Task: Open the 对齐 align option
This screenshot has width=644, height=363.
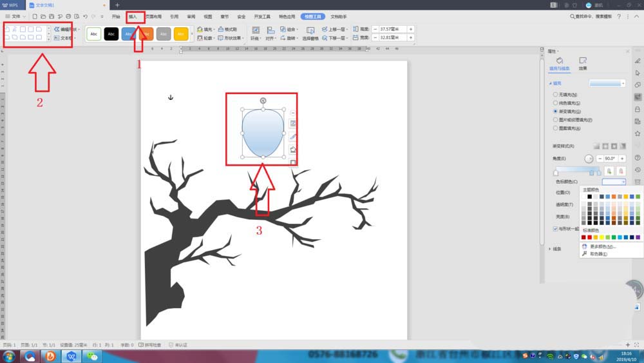Action: coord(270,34)
